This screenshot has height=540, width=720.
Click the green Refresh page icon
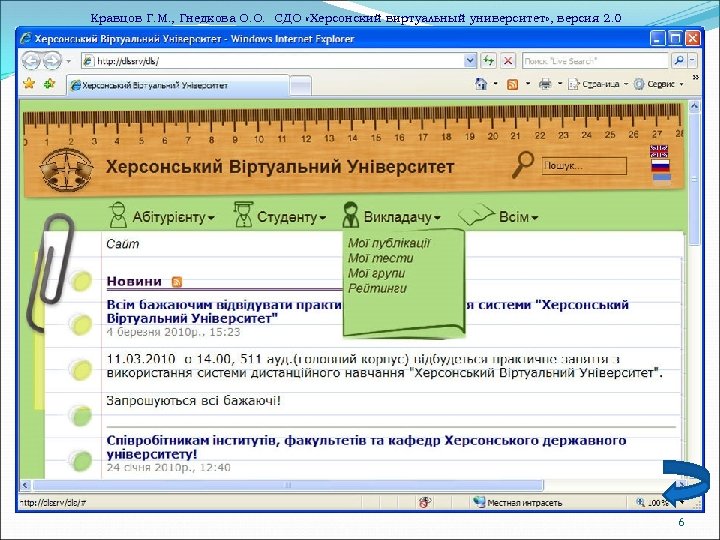pos(488,61)
